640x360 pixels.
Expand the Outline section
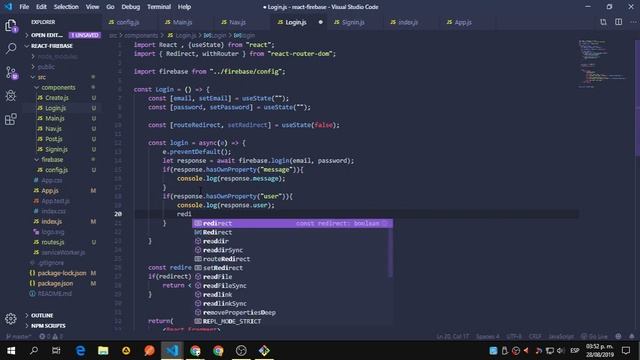pyautogui.click(x=42, y=315)
